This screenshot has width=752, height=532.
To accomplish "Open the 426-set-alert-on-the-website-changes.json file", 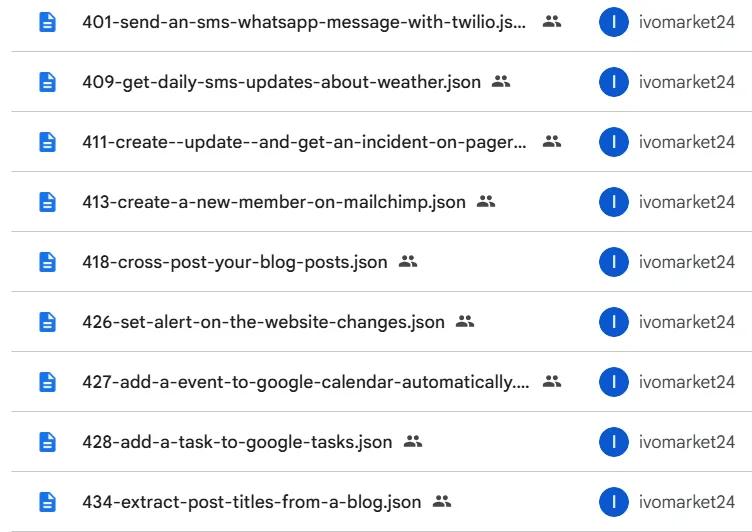I will [264, 322].
